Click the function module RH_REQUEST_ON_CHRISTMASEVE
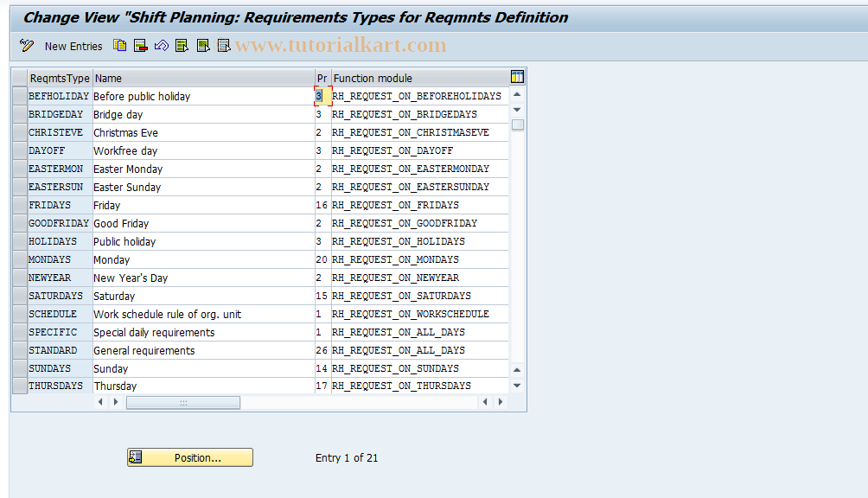Viewport: 868px width, 498px height. (419, 132)
